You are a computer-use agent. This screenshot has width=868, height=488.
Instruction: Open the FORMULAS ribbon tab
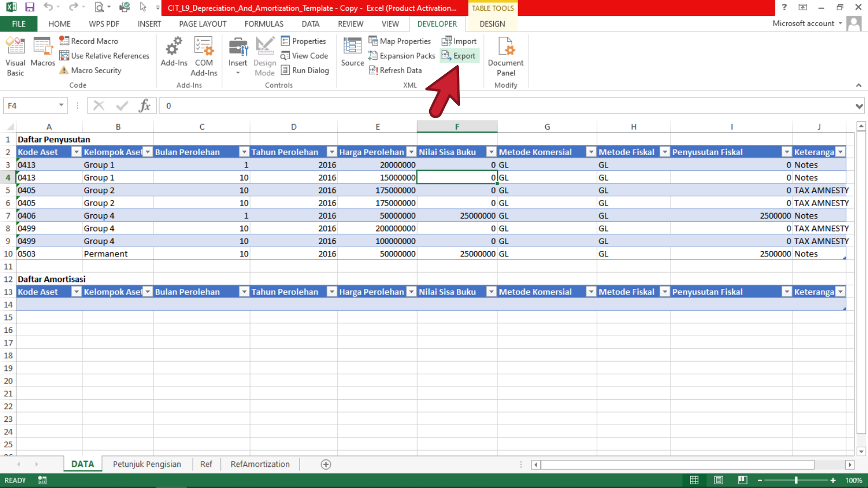click(x=264, y=24)
